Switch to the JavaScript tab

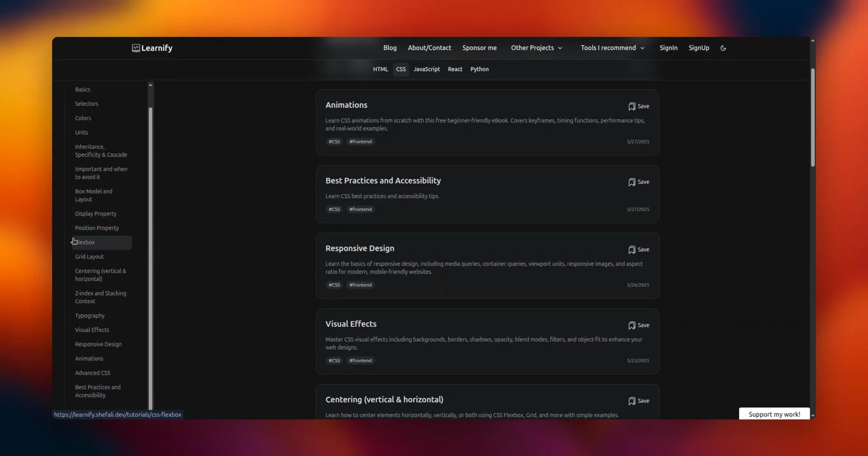tap(426, 69)
